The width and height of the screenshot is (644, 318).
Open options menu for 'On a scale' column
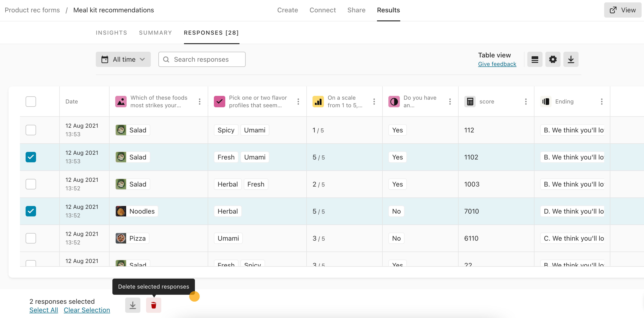coord(374,101)
